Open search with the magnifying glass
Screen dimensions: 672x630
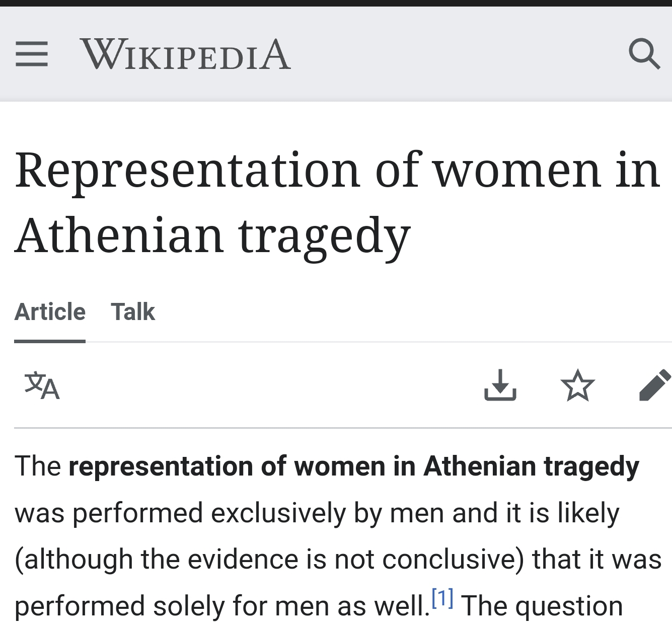point(644,53)
